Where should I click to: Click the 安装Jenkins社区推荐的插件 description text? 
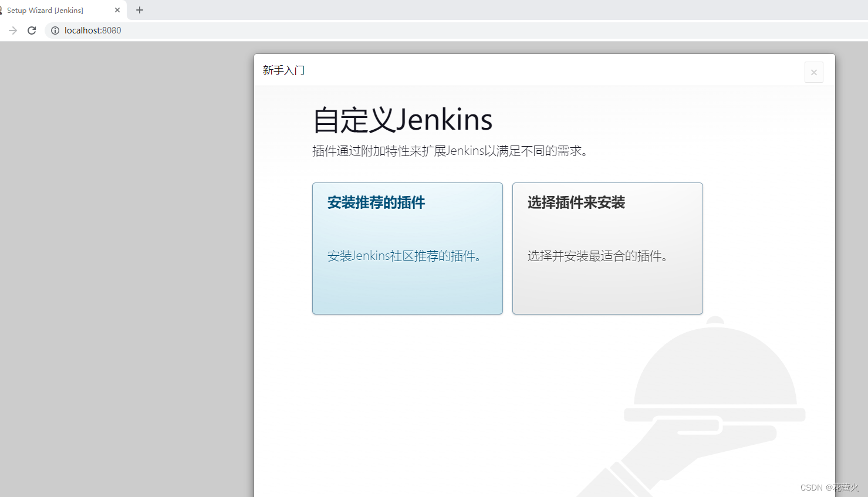pyautogui.click(x=405, y=256)
